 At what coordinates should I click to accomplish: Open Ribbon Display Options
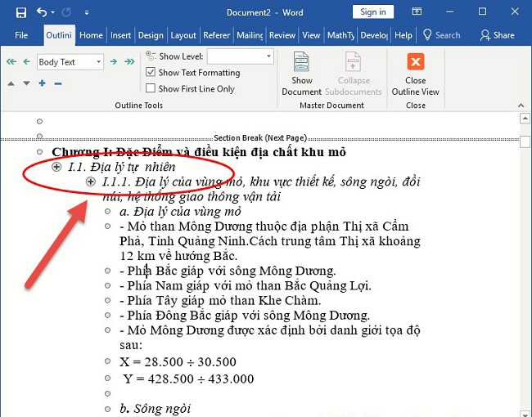pos(417,12)
